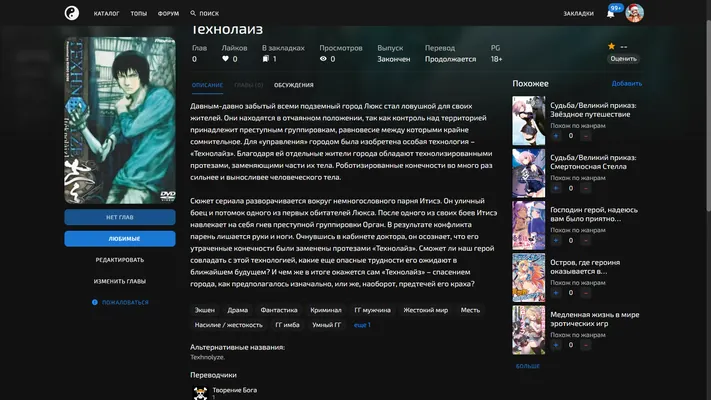This screenshot has height=400, width=711.
Task: Show more similar titles with Больше
Action: click(x=528, y=366)
